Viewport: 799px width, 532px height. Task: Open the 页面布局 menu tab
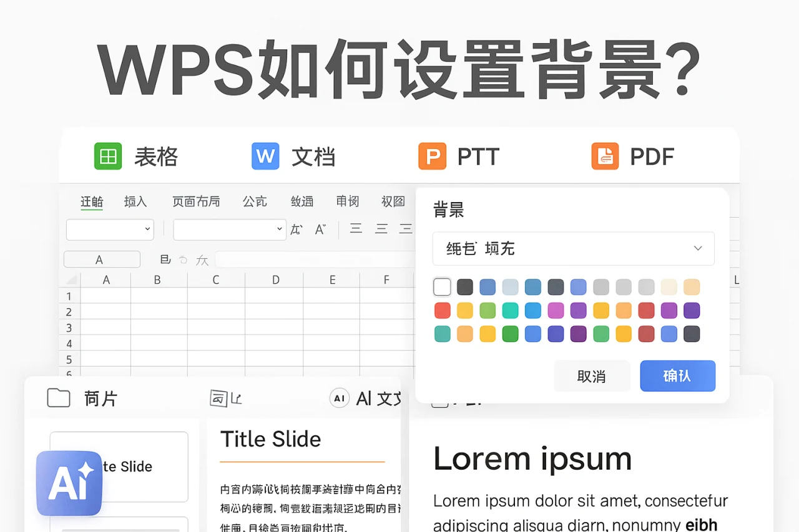click(197, 201)
